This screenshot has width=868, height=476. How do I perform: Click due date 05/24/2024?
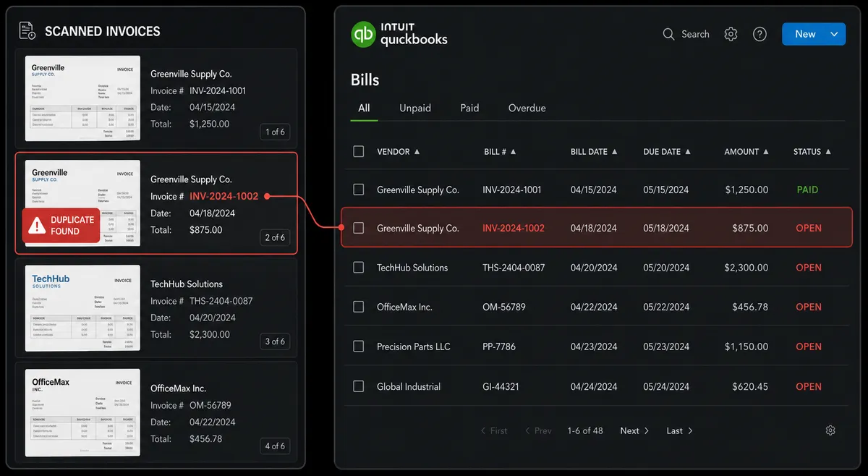click(666, 386)
